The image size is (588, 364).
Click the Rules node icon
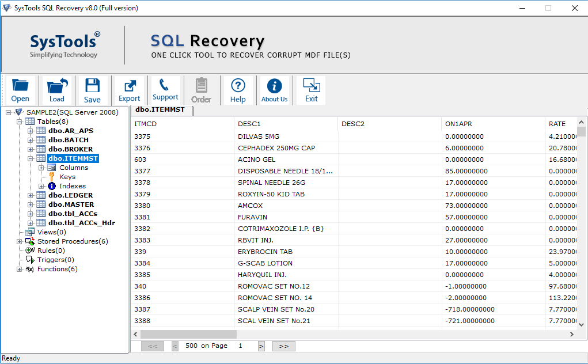[30, 251]
